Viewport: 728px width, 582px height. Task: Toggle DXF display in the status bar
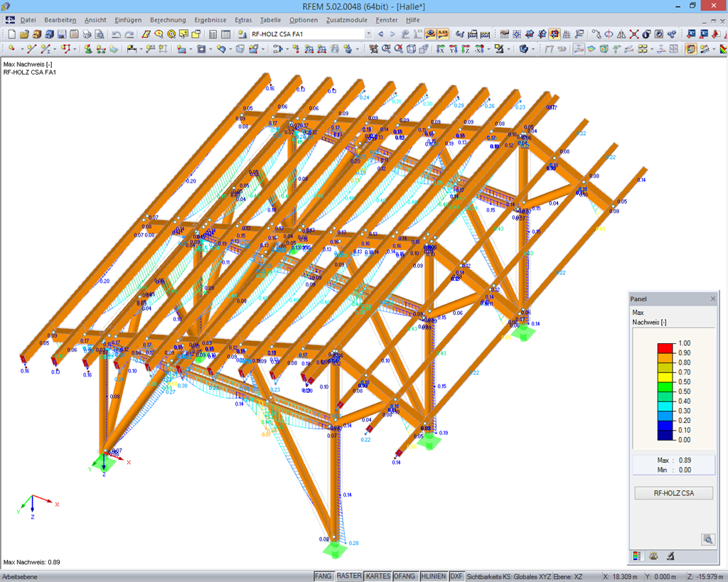(x=457, y=576)
